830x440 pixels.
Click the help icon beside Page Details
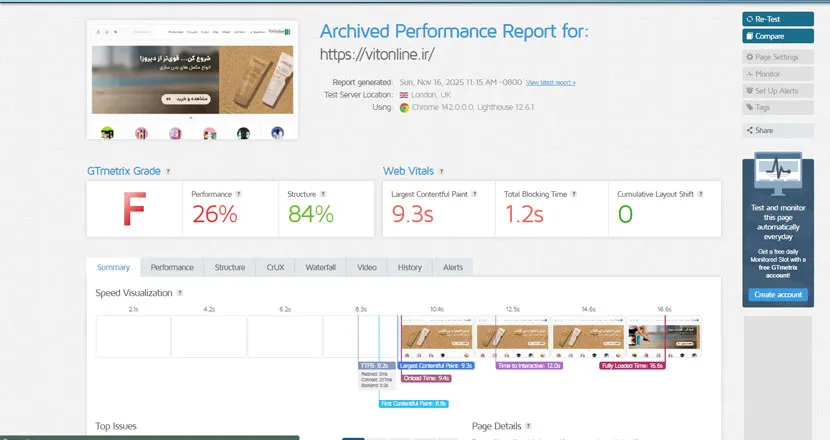(x=527, y=426)
